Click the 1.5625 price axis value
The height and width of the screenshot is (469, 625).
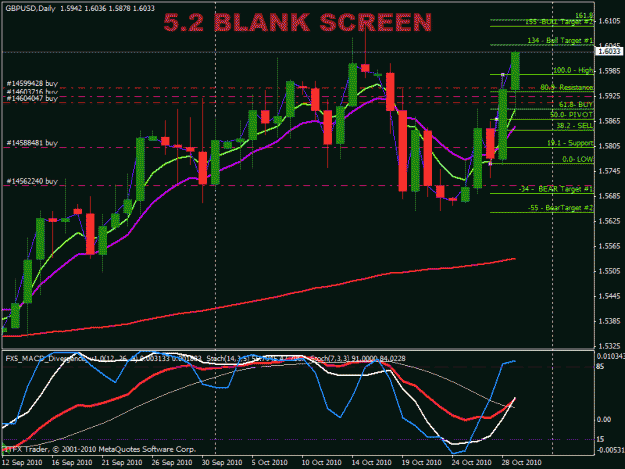click(609, 221)
